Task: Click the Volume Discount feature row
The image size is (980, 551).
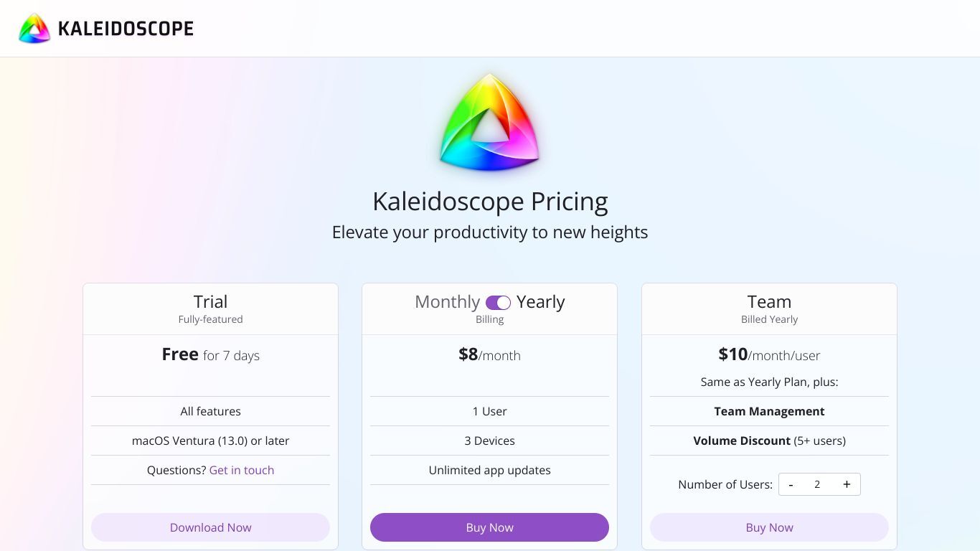Action: click(x=769, y=441)
